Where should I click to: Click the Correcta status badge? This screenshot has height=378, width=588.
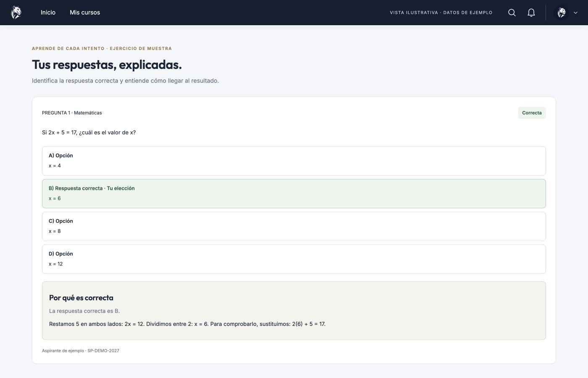pyautogui.click(x=532, y=113)
